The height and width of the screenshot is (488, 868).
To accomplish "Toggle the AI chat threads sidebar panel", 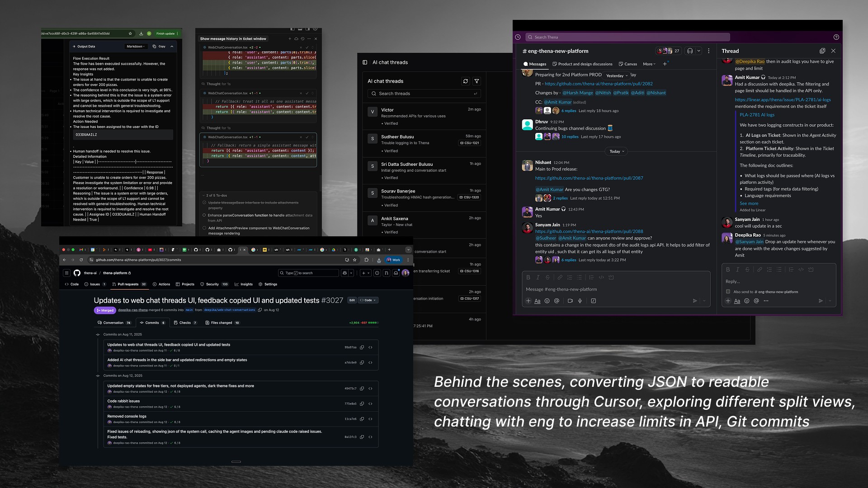I will pyautogui.click(x=365, y=62).
